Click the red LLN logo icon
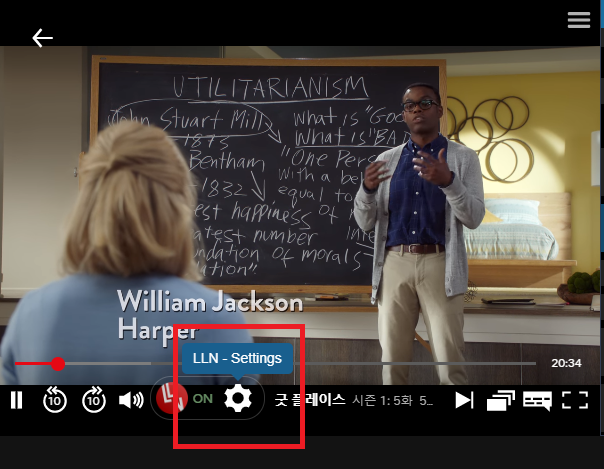The width and height of the screenshot is (604, 469). pos(171,398)
